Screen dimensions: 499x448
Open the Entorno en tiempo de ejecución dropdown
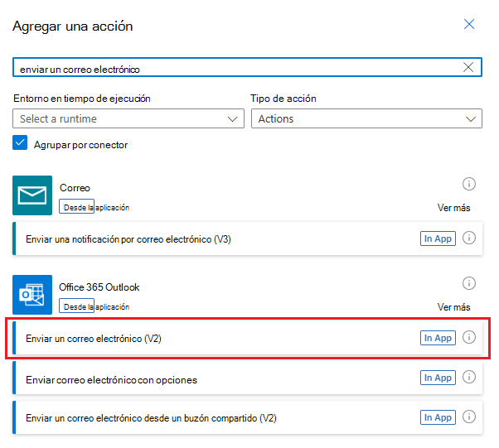(x=128, y=118)
